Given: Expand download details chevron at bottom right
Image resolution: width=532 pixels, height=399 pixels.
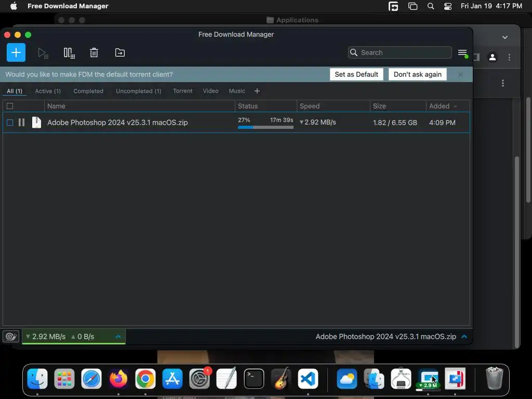Looking at the screenshot, I should [x=464, y=337].
